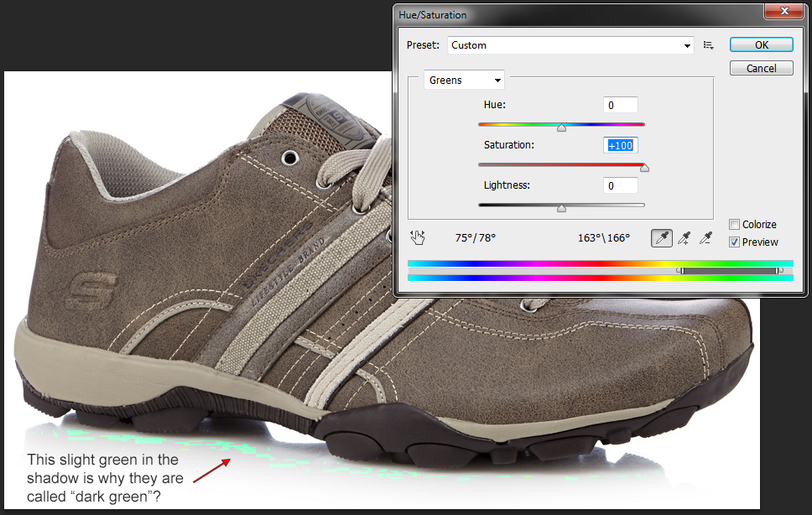Image resolution: width=812 pixels, height=515 pixels.
Task: Click the top color spectrum strip
Action: coord(601,264)
